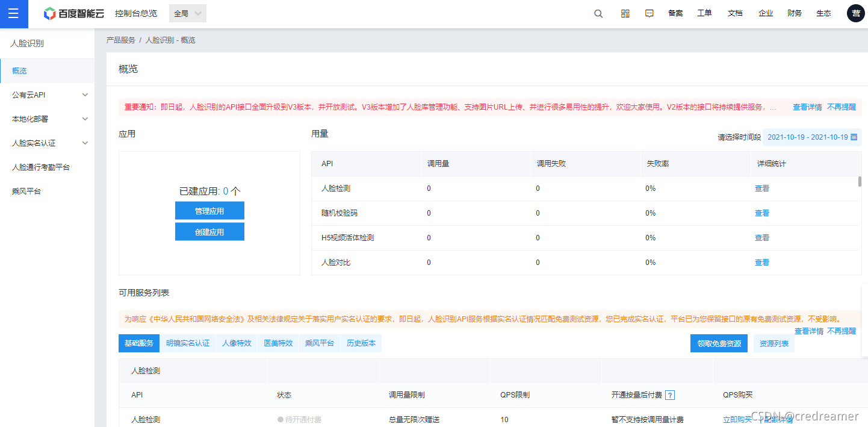Viewport: 868px width, 427px height.
Task: Open 乘风平台 in the sidebar
Action: [x=47, y=191]
